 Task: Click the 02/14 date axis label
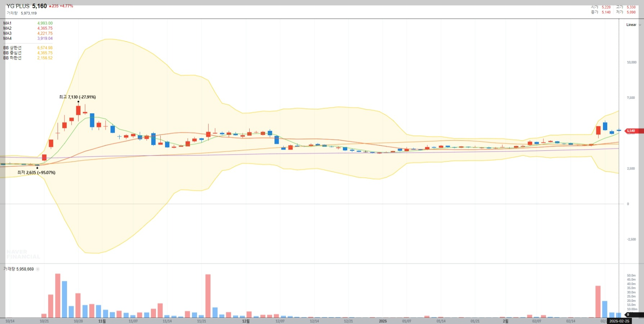pos(571,321)
